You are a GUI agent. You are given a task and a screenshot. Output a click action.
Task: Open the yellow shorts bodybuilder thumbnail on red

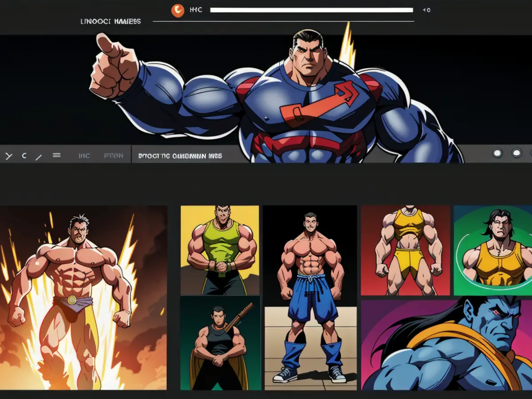(x=406, y=250)
